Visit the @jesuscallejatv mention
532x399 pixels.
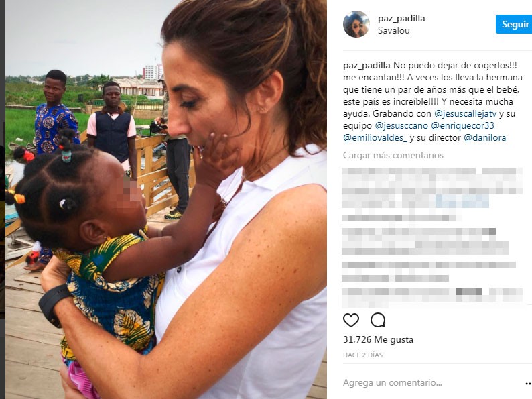[466, 114]
